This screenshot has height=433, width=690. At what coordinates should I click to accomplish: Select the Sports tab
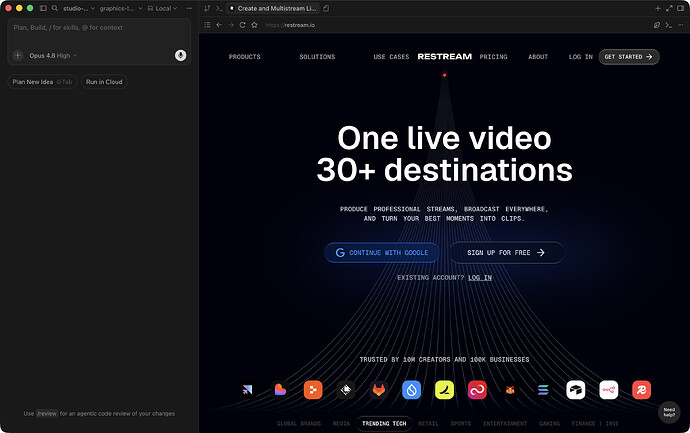tap(461, 424)
